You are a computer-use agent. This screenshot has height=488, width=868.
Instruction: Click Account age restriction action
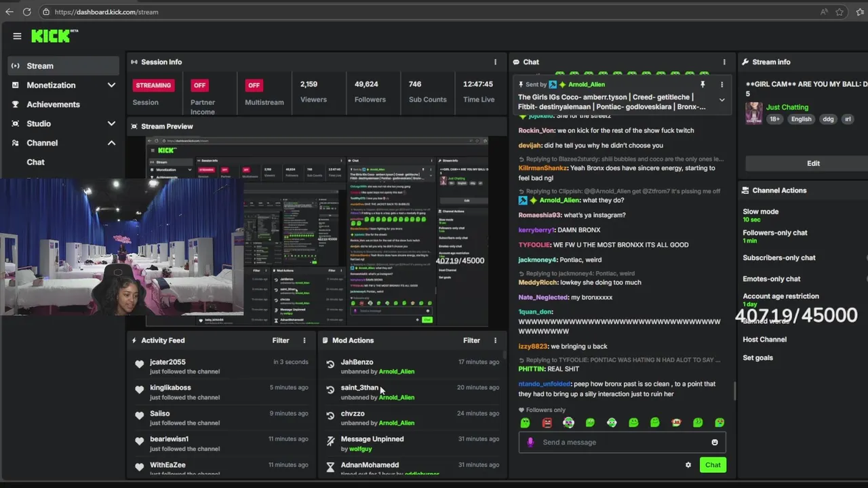781,296
